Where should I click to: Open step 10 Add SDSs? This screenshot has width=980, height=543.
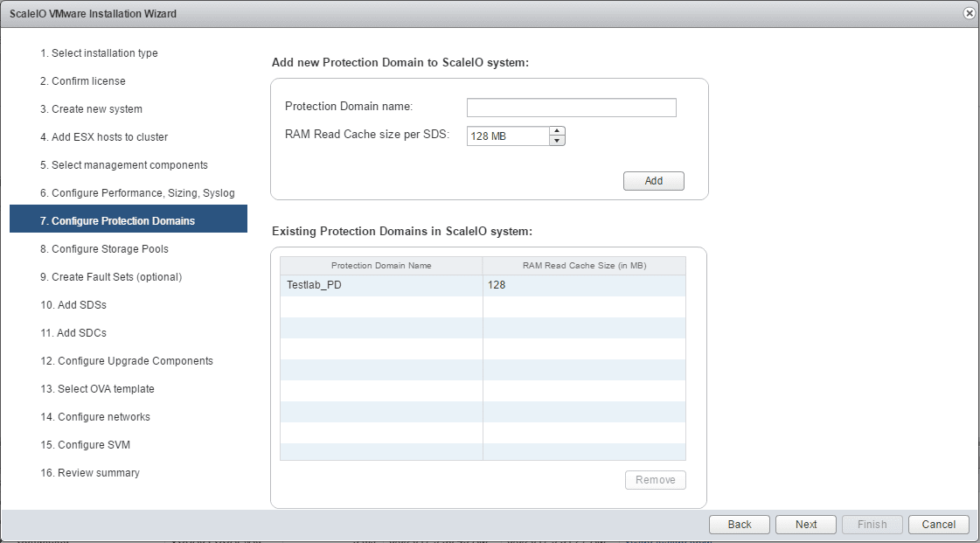[x=73, y=305]
